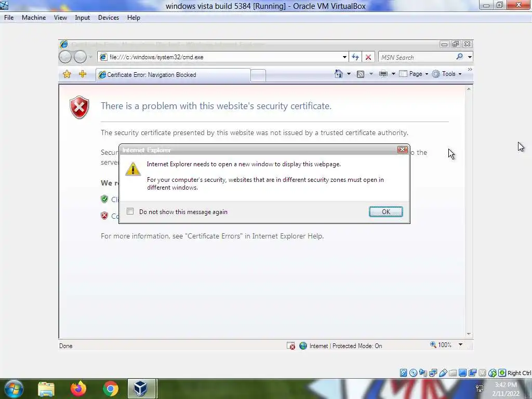This screenshot has height=399, width=532.
Task: Expand the toolbar overflow chevron
Action: tap(470, 69)
